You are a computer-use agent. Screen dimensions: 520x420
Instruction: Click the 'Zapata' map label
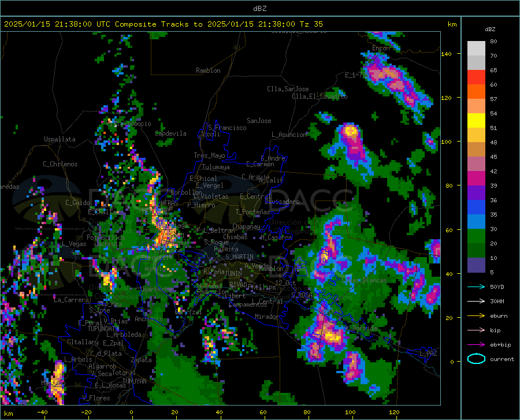tap(142, 360)
